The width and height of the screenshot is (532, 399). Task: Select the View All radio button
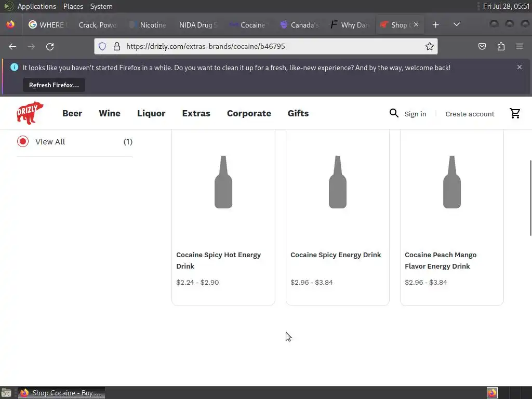(23, 141)
